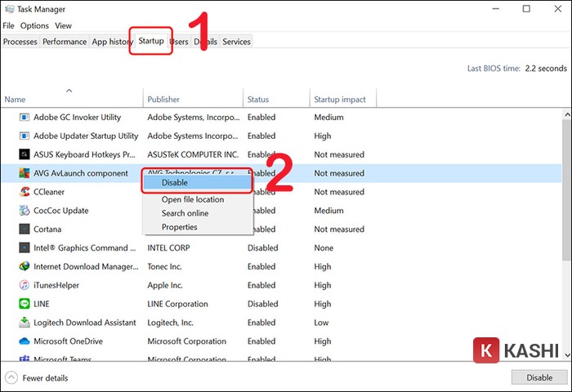Click the CocCoc Update icon
The image size is (572, 392).
(x=24, y=211)
